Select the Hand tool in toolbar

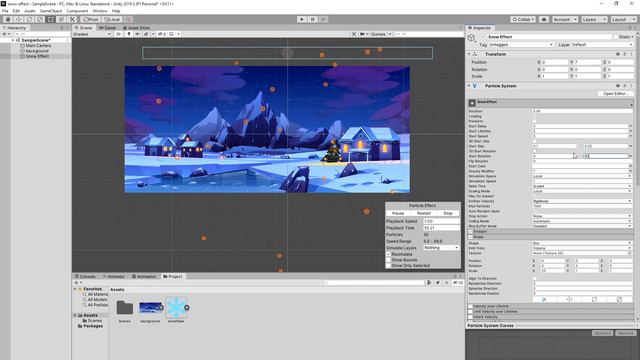8,19
